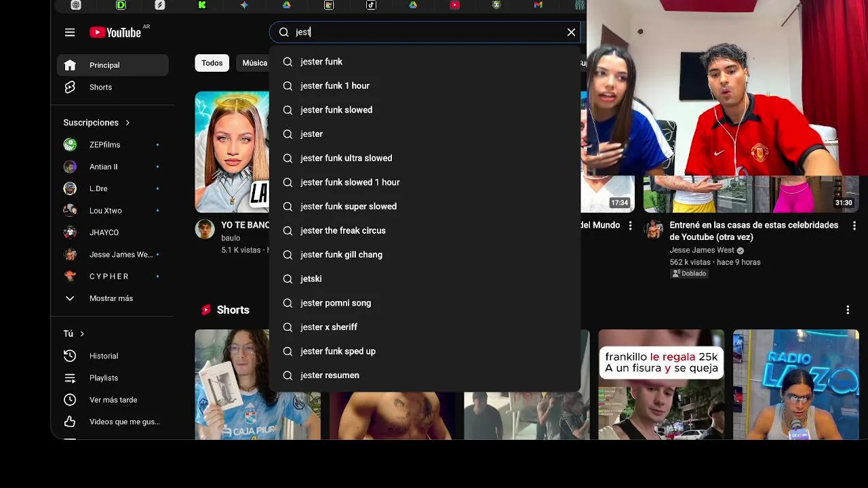Open Shorts from the sidebar
This screenshot has height=488, width=868.
[113, 87]
